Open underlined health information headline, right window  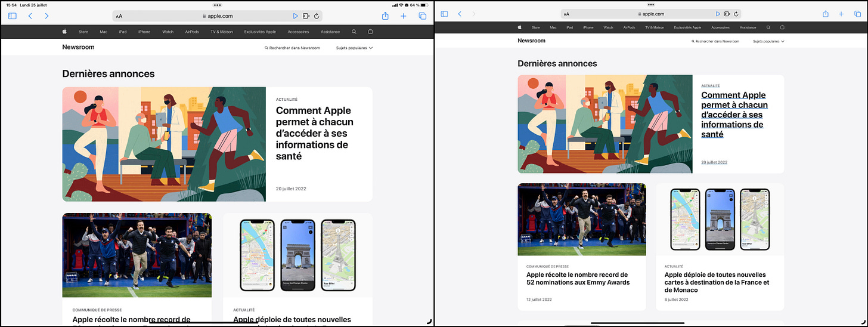click(x=734, y=115)
